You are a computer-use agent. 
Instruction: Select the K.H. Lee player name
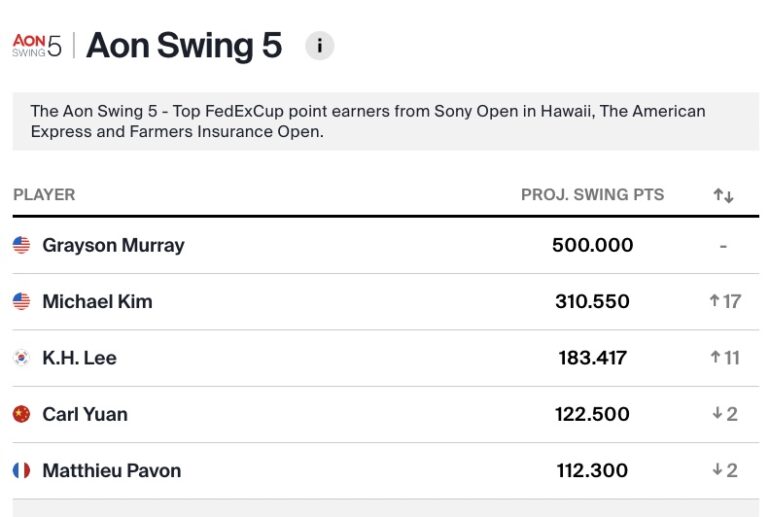click(80, 358)
